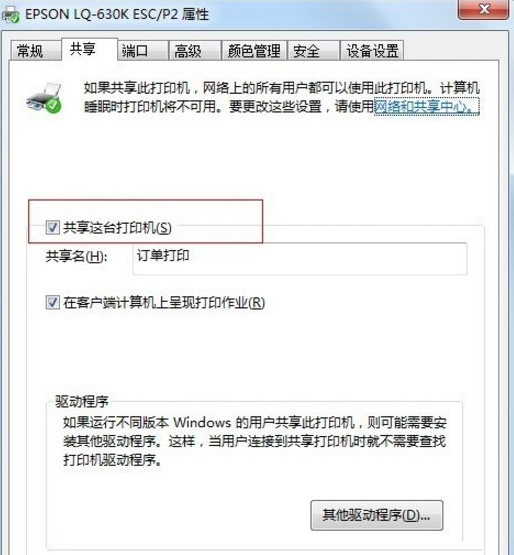
Task: Open the 网络和共享中心 link
Action: [427, 106]
